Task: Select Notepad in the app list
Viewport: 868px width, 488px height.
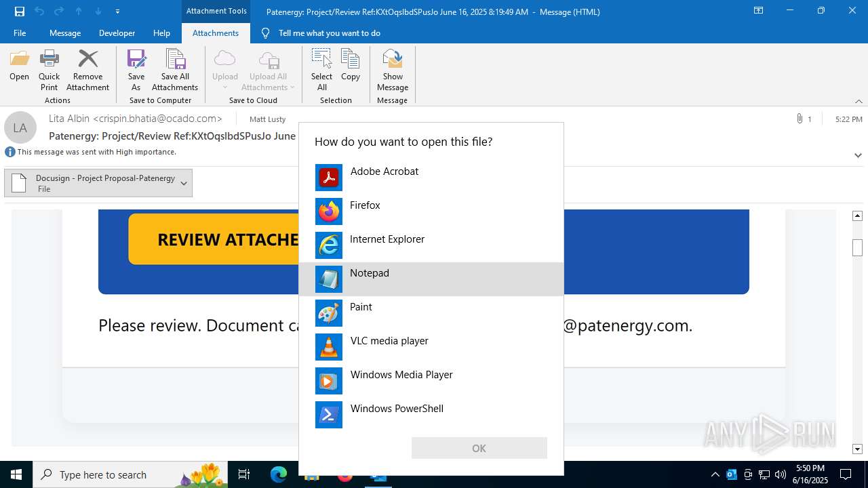Action: 431,279
